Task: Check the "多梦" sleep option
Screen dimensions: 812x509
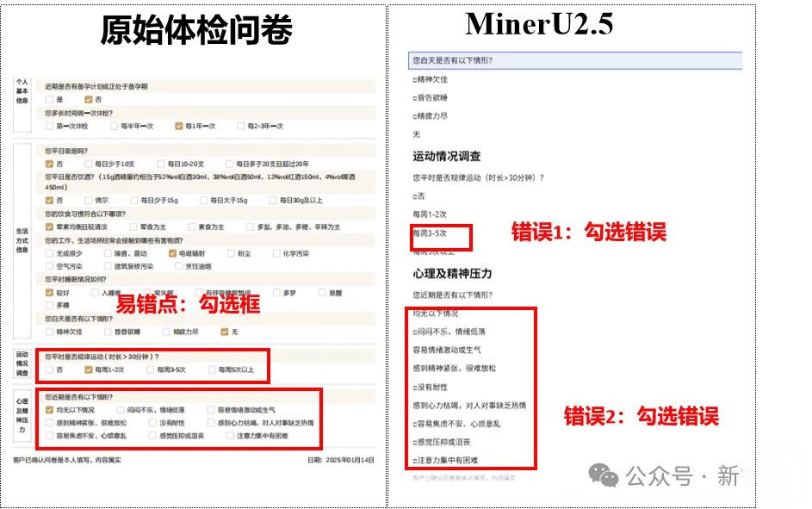Action: pyautogui.click(x=276, y=292)
